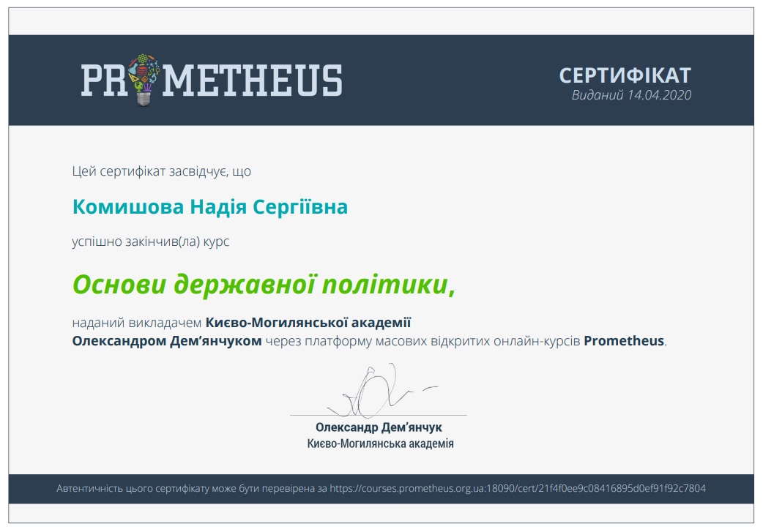Click the lightbulb icon in the Prometheus logo
This screenshot has height=532, width=763.
tap(141, 80)
